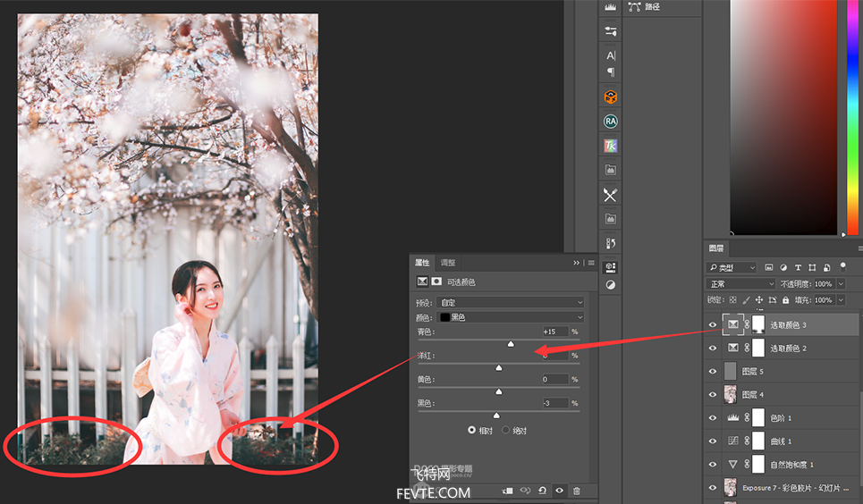Click the lock all padlock icon
863x504 pixels.
coord(786,300)
